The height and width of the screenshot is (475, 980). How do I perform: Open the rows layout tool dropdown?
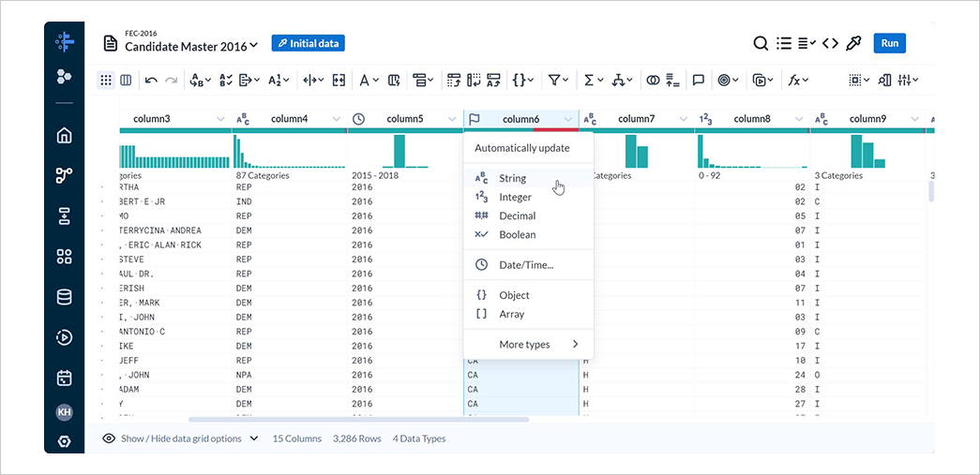(423, 80)
